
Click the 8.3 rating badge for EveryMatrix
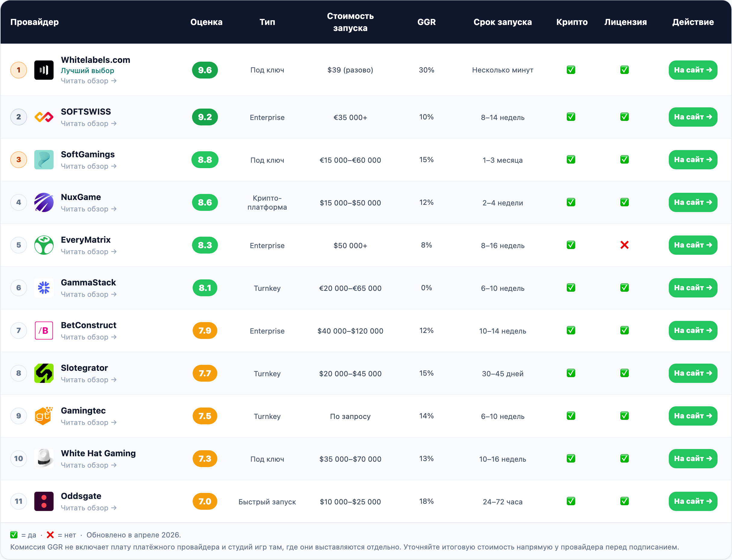pyautogui.click(x=205, y=245)
